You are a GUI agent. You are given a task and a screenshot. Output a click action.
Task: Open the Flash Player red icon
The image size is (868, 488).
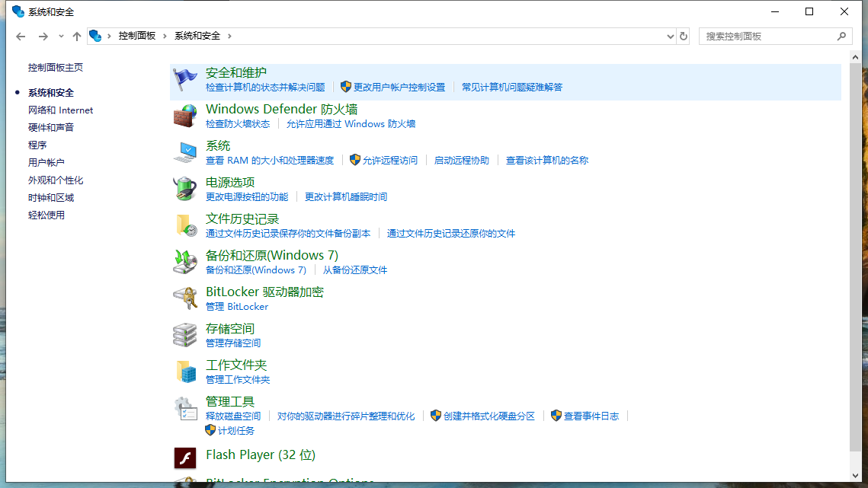[x=185, y=458]
